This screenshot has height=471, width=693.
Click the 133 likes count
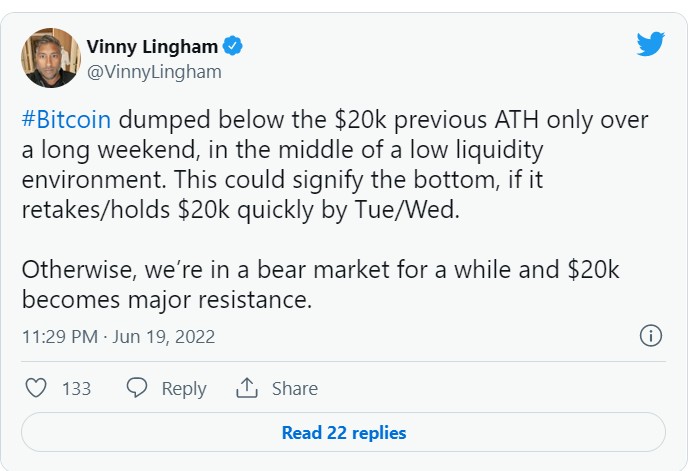76,389
